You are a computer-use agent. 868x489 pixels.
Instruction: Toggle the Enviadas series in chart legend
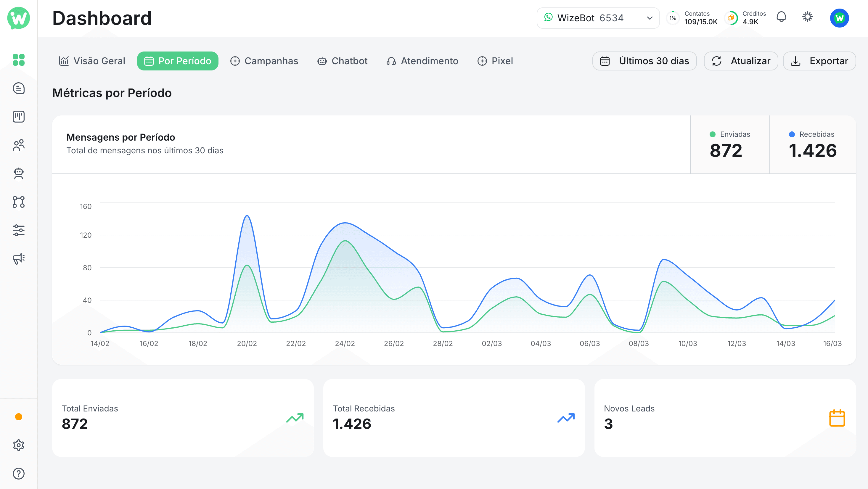point(730,134)
